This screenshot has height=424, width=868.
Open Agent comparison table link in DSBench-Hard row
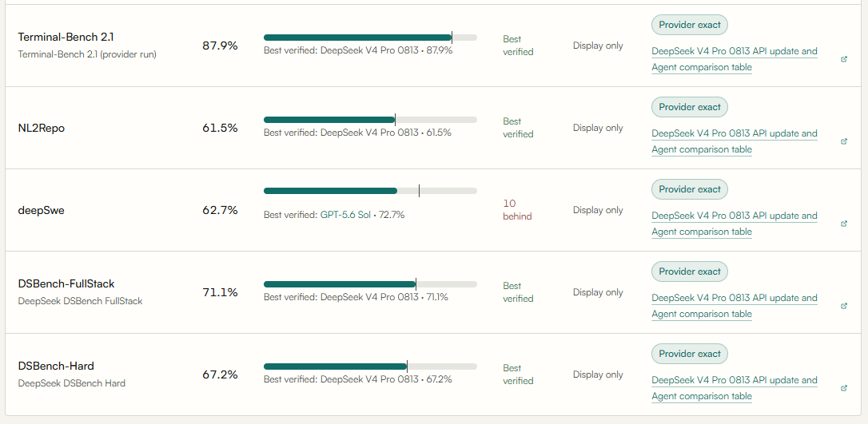click(x=702, y=396)
